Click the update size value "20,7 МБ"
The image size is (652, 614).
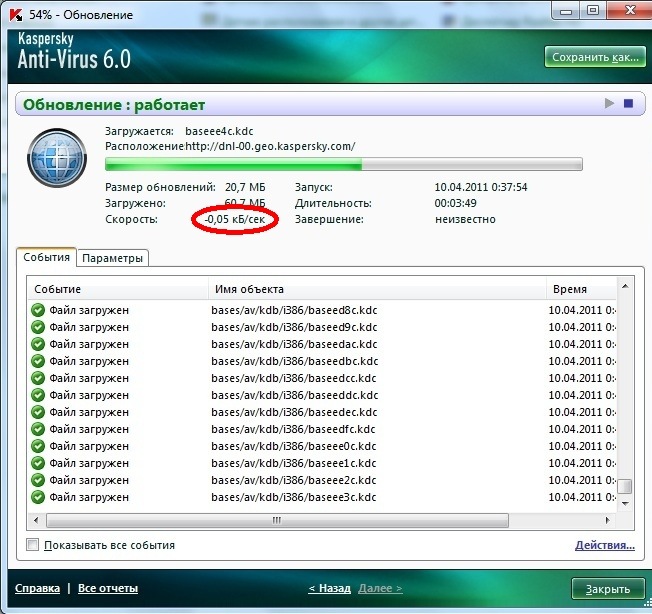coord(245,187)
